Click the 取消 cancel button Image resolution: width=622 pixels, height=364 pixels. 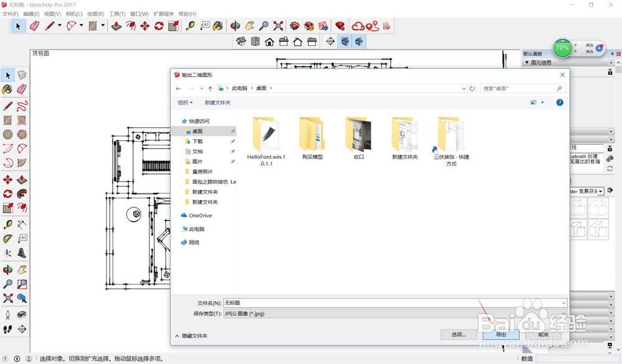543,335
